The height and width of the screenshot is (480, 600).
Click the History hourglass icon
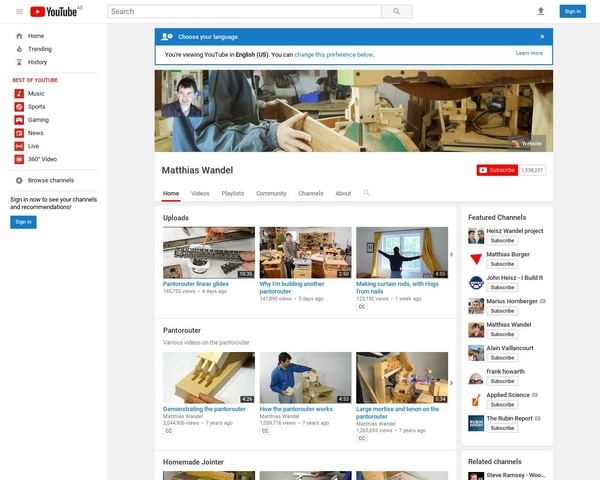[19, 62]
